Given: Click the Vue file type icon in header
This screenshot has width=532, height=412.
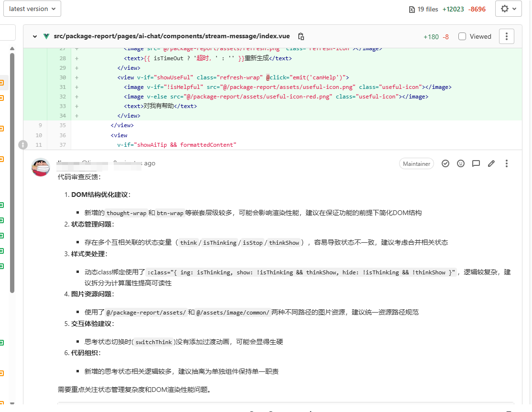Looking at the screenshot, I should [x=46, y=36].
